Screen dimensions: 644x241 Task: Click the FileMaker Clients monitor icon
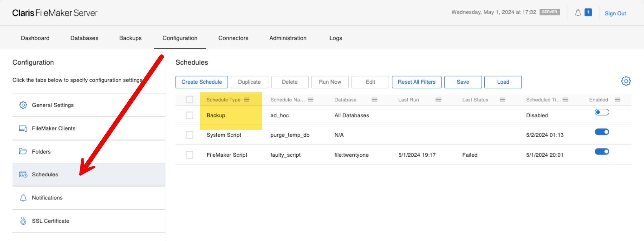(23, 128)
